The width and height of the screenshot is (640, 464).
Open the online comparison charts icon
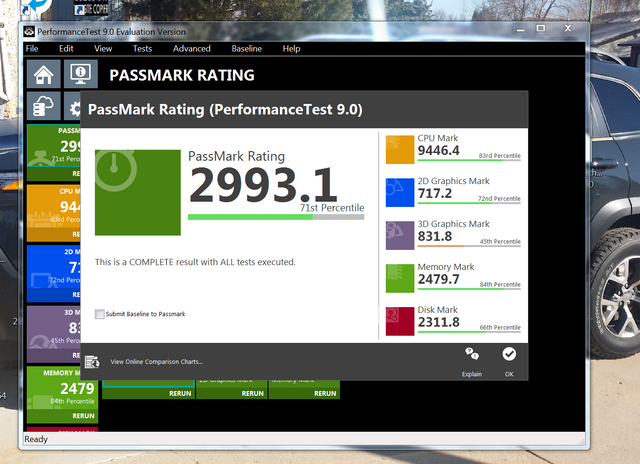point(92,362)
